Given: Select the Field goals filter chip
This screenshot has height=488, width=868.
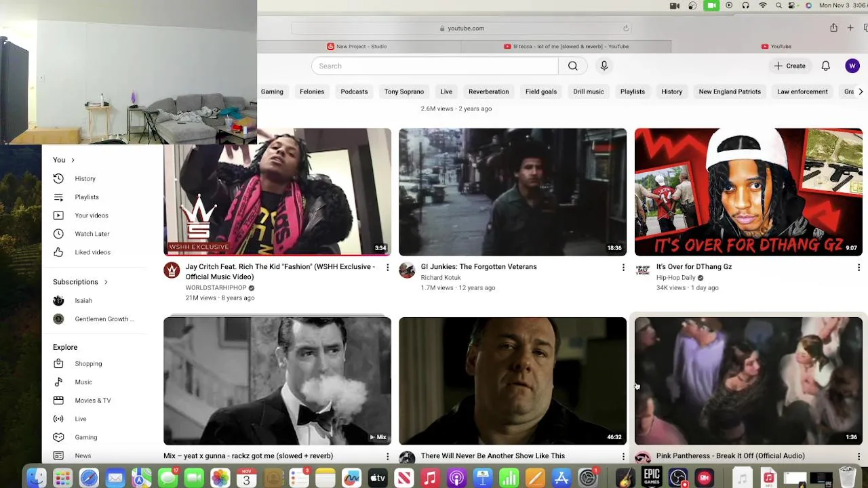Looking at the screenshot, I should click(541, 91).
